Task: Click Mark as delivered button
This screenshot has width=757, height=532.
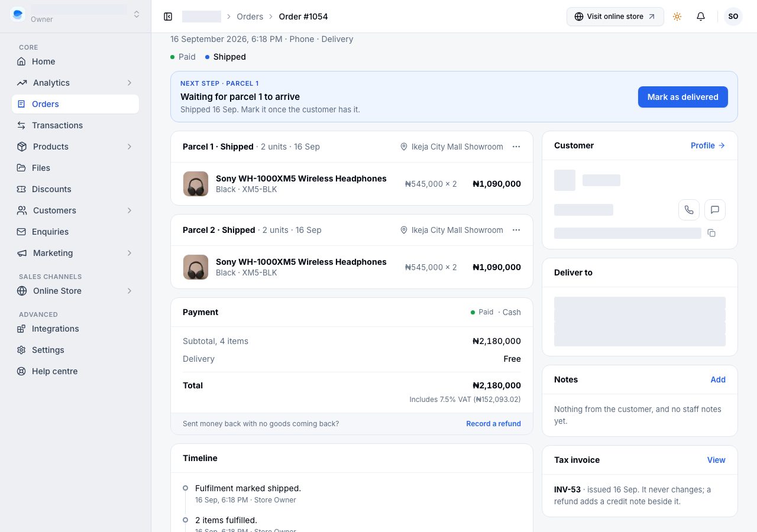Action: click(683, 97)
